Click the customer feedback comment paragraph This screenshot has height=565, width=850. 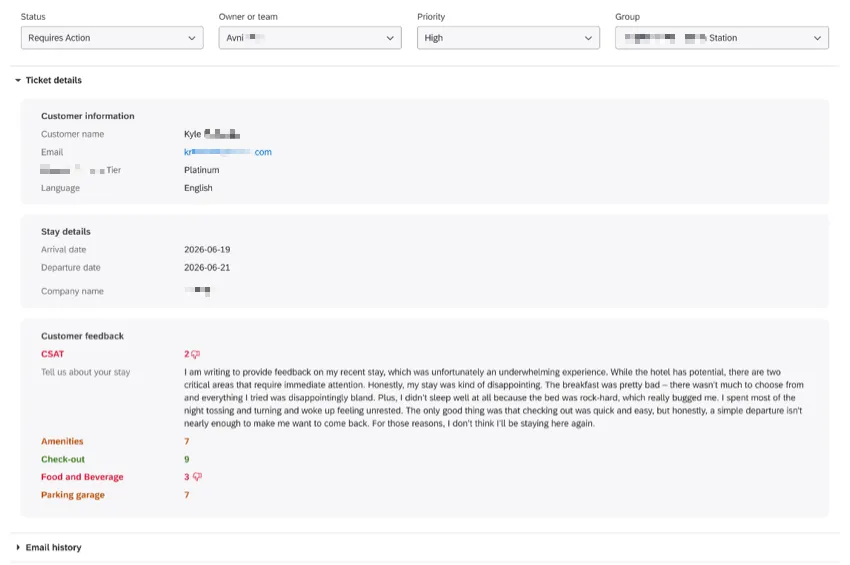pyautogui.click(x=494, y=398)
